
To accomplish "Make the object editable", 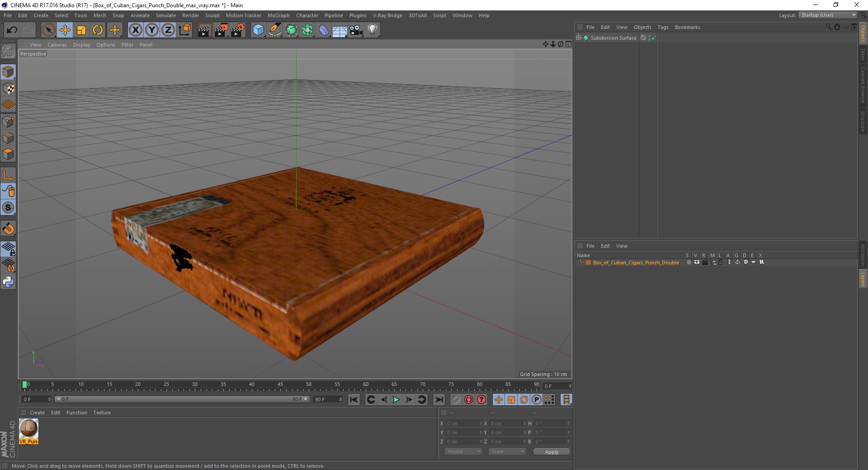I will [8, 52].
